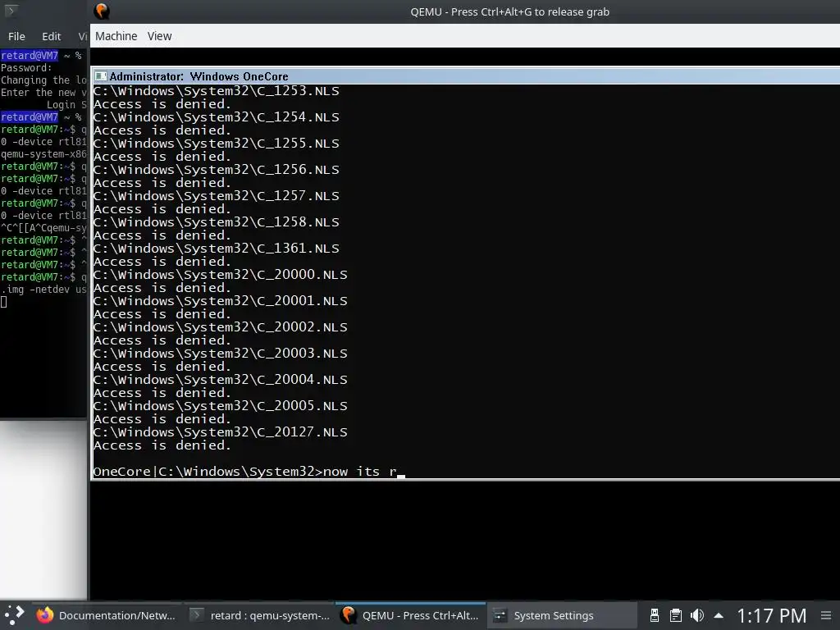Open removable devices tray icon

654,615
